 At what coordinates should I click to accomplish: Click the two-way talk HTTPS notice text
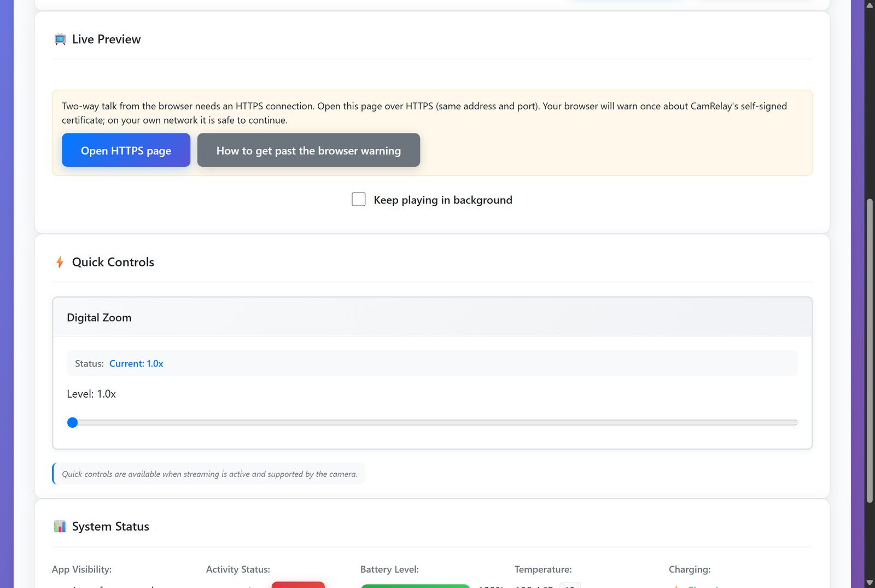click(x=424, y=113)
